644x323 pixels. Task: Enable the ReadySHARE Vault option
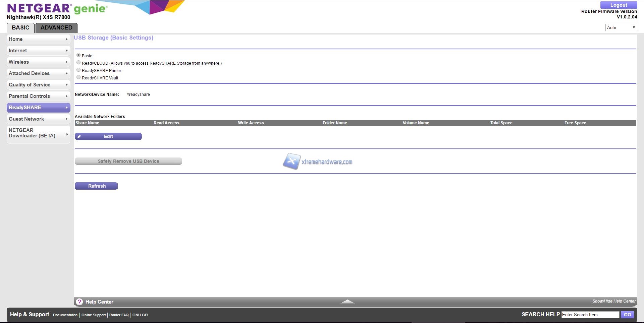click(78, 77)
